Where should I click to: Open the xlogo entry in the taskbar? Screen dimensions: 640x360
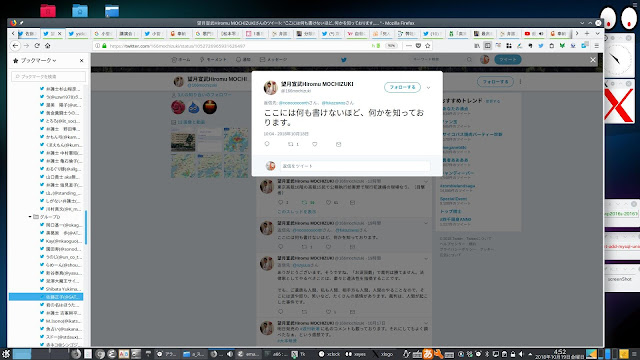coord(384,354)
